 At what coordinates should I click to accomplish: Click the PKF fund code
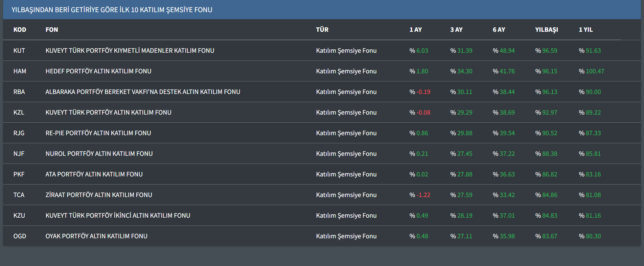(x=19, y=174)
